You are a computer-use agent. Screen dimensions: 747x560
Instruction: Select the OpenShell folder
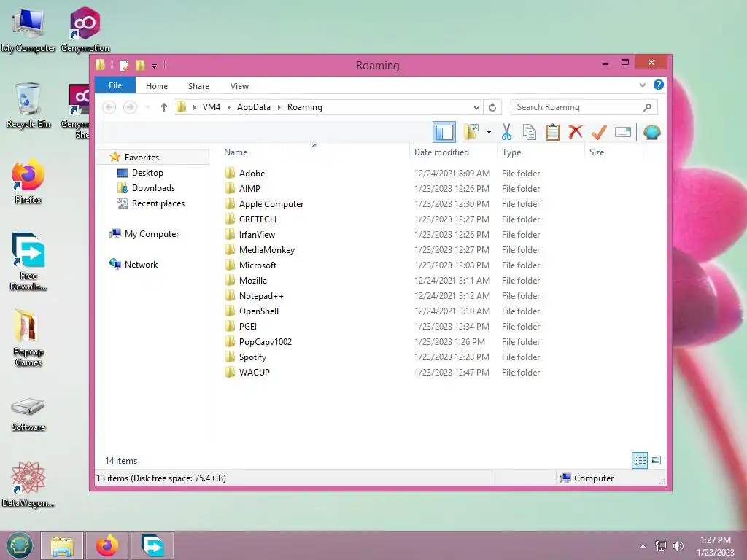pos(259,311)
